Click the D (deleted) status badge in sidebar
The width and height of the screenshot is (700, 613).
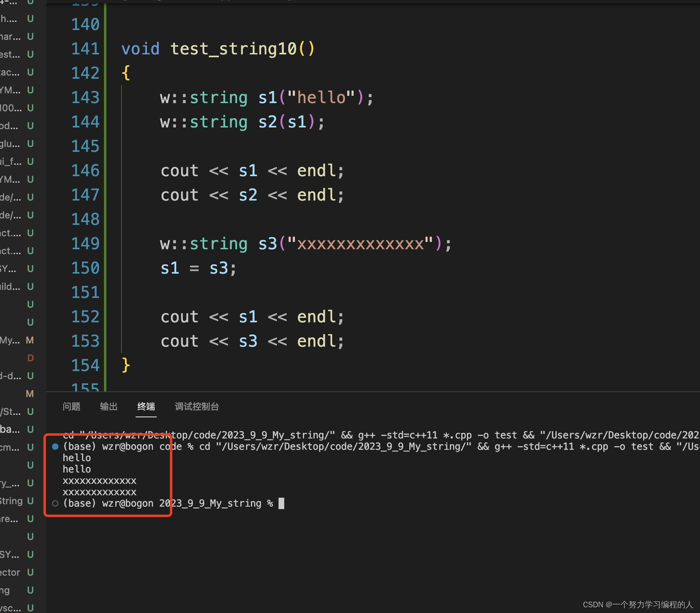click(30, 358)
